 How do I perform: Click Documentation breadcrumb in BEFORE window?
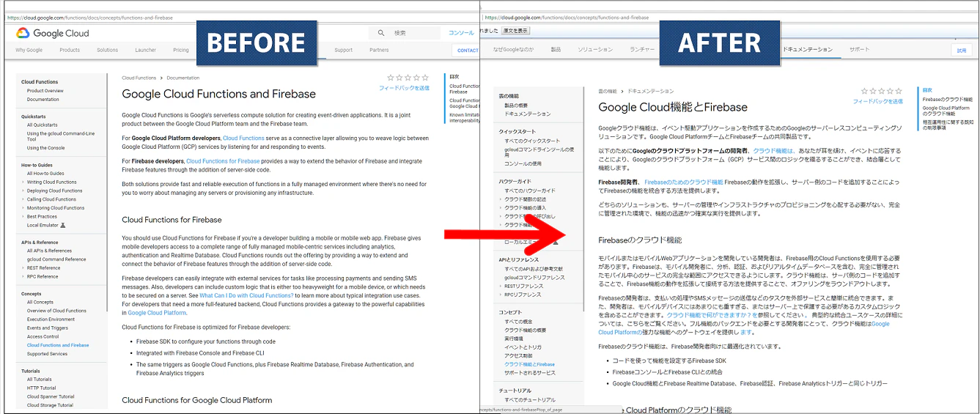pos(183,78)
